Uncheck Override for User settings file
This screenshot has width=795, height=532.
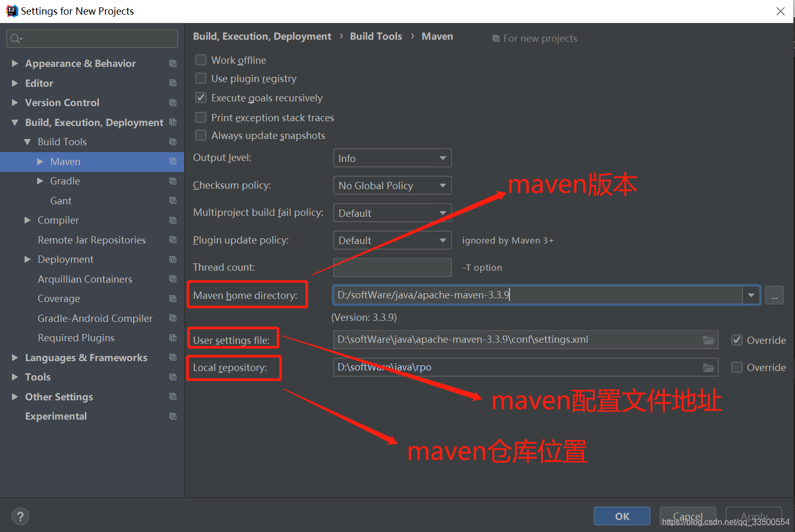pos(737,340)
